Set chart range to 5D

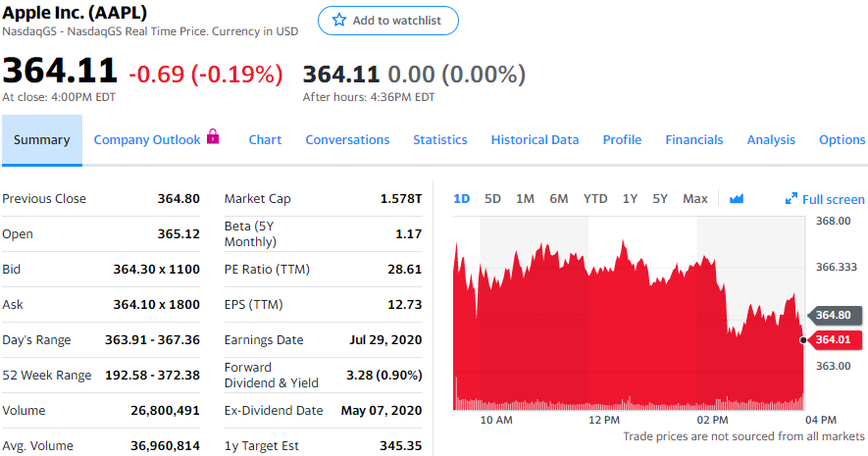(x=492, y=199)
